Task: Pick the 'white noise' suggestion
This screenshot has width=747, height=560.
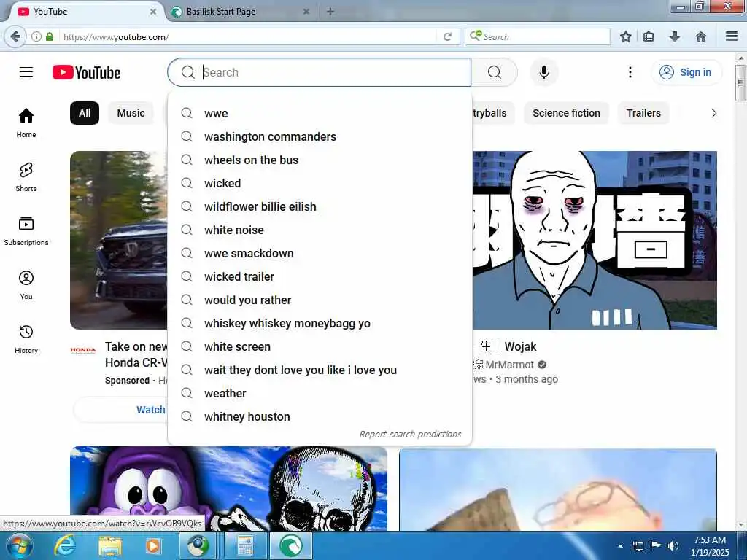Action: tap(320, 230)
